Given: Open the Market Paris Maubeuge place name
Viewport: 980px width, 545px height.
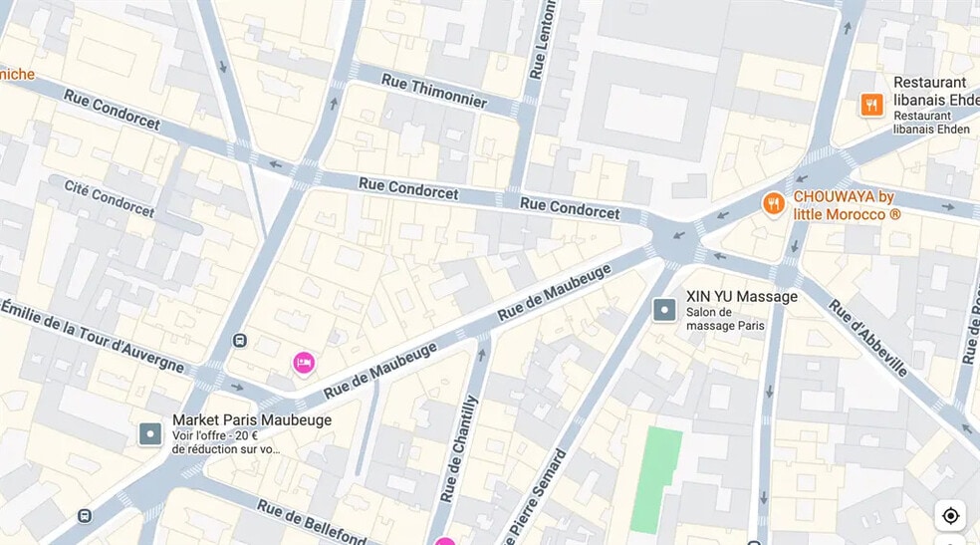Looking at the screenshot, I should (252, 420).
